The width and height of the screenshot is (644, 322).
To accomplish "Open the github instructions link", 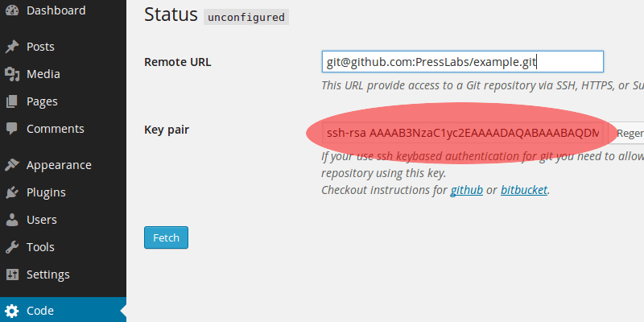I will [466, 190].
